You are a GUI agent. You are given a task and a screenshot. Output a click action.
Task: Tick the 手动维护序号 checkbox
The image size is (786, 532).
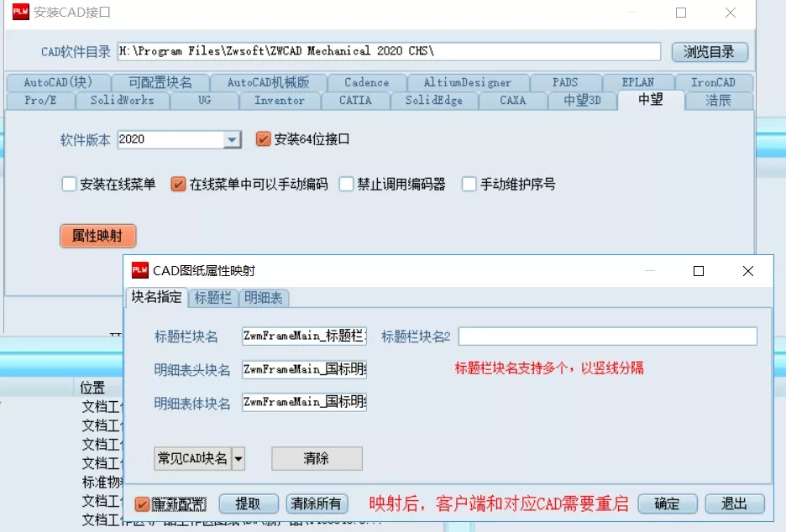[469, 185]
